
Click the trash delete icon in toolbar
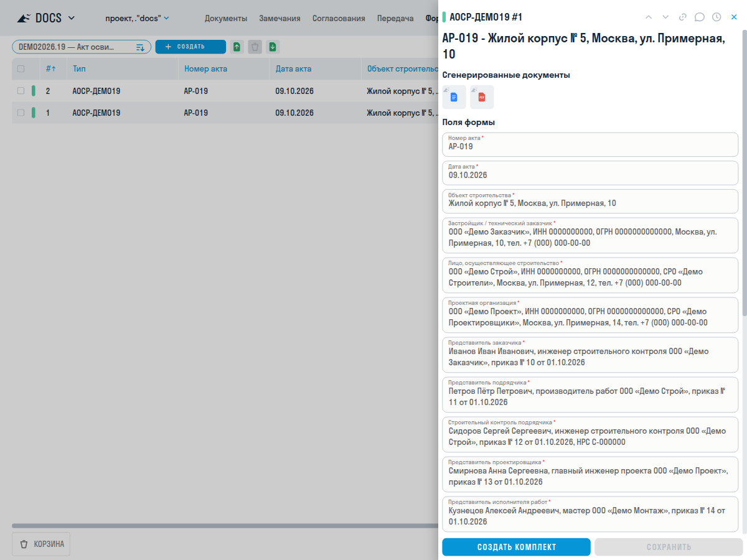pyautogui.click(x=255, y=47)
